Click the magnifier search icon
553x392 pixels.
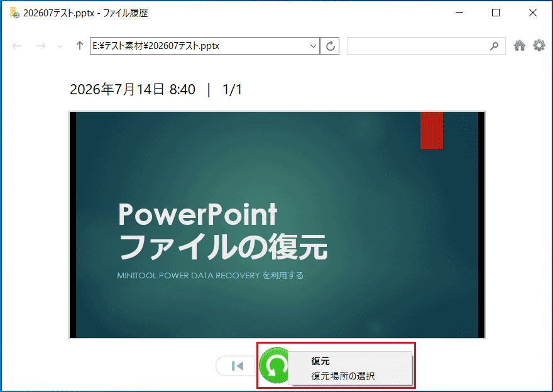(495, 46)
